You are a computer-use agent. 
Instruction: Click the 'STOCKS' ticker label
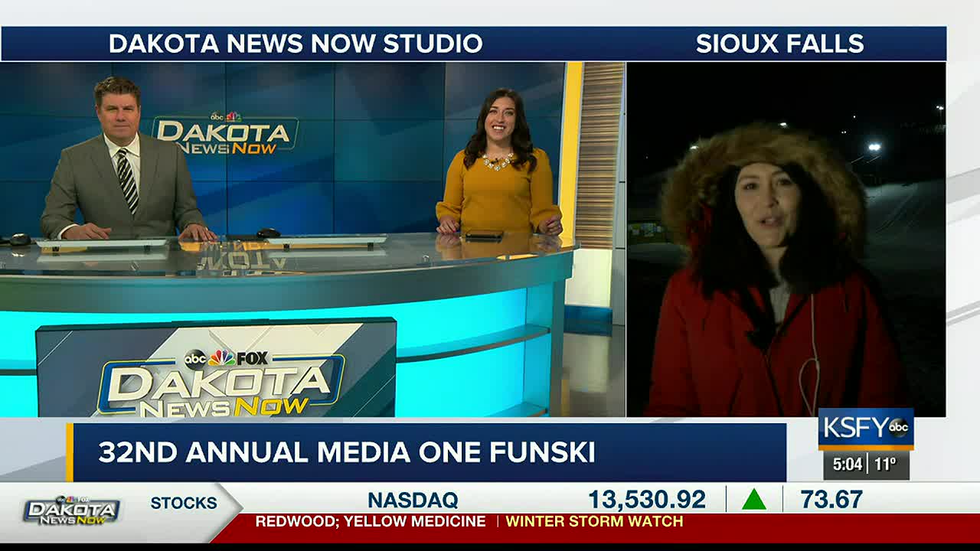pyautogui.click(x=184, y=503)
